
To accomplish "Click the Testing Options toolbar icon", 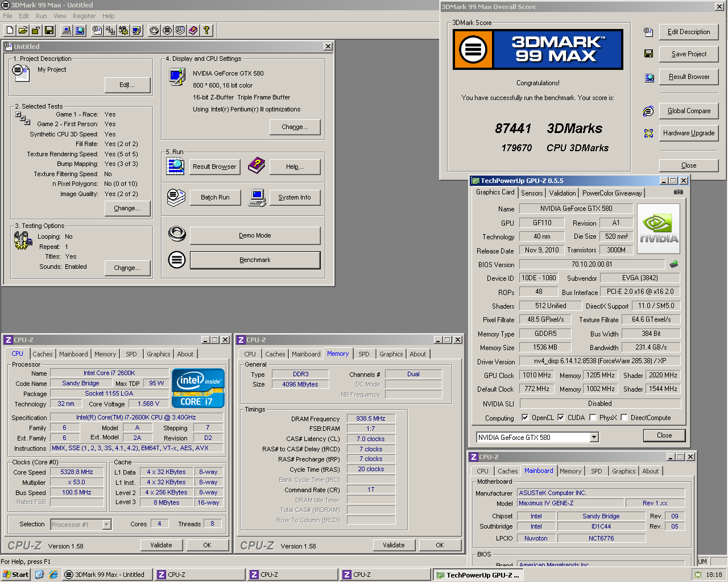I will click(x=123, y=30).
